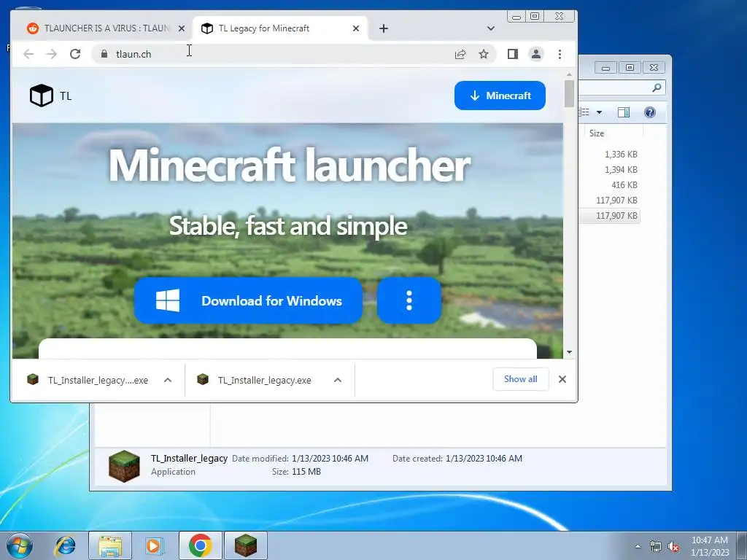Open Explorer change view dropdown arrow

(600, 112)
